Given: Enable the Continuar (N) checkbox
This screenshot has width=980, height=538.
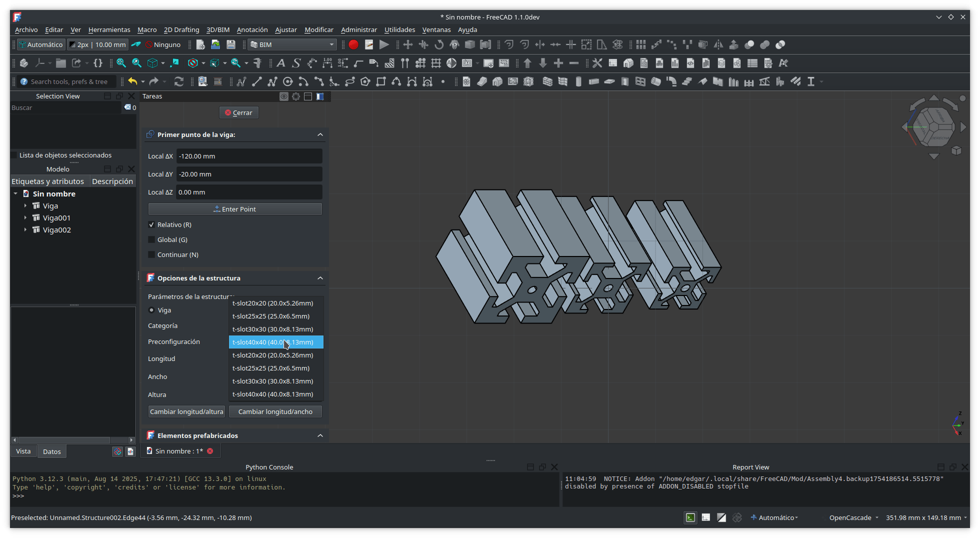Looking at the screenshot, I should coord(151,255).
